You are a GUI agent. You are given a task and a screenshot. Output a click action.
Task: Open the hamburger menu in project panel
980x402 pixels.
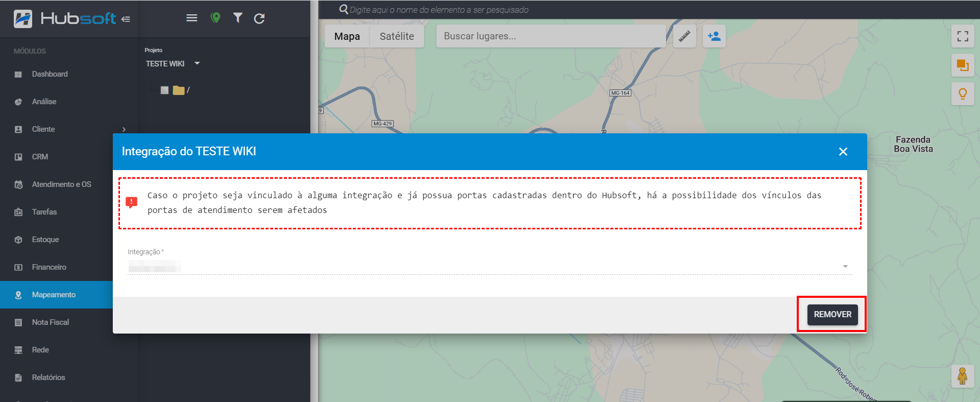192,18
